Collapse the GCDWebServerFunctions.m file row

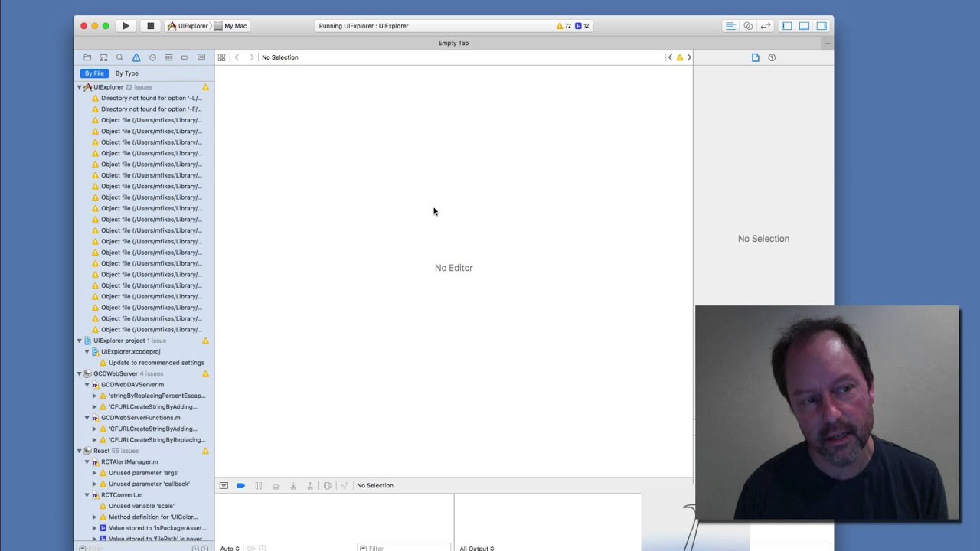click(87, 418)
